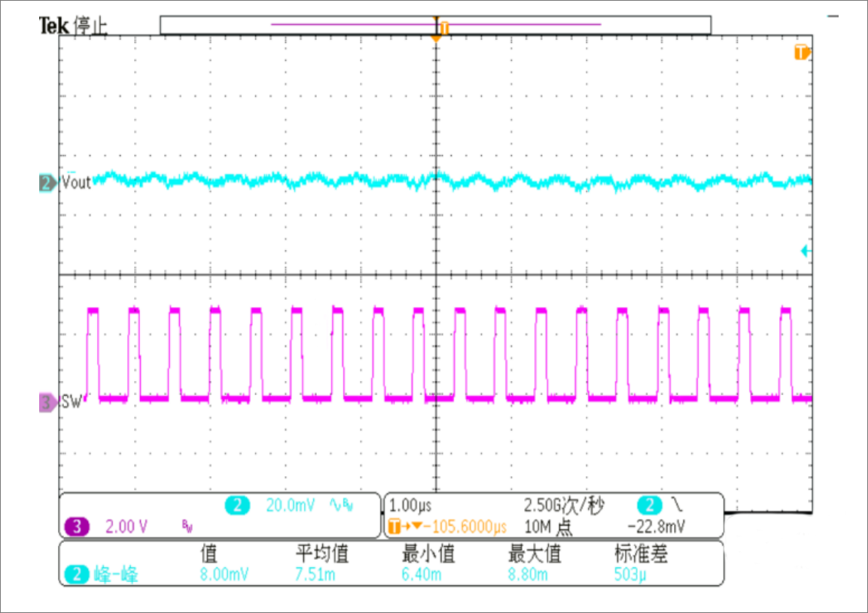
Task: Click the cyan trigger level arrow on right edge
Action: click(x=806, y=251)
